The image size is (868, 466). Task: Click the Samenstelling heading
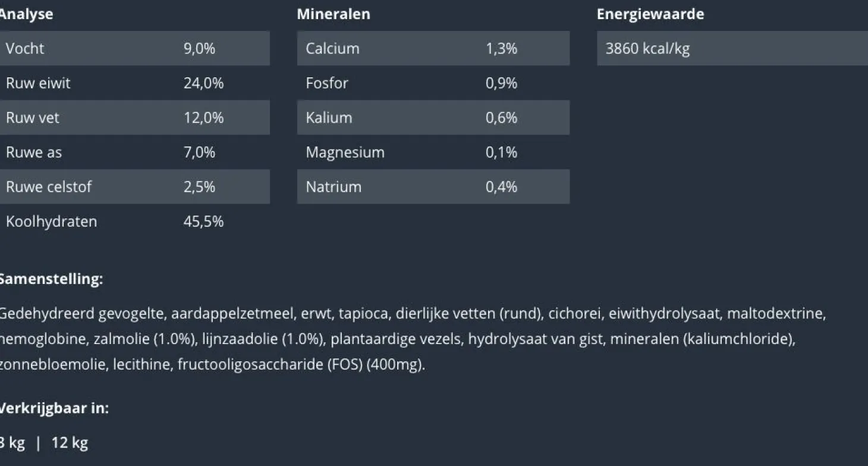point(51,279)
